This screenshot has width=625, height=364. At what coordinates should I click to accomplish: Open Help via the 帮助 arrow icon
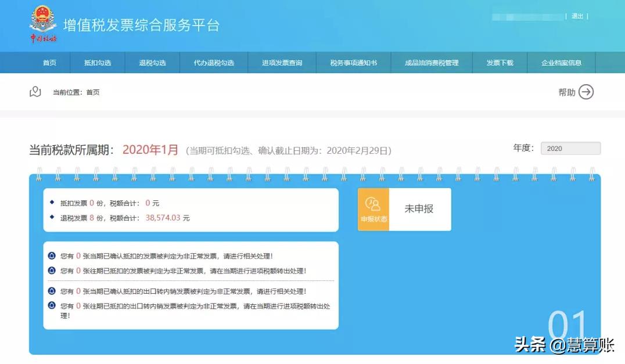(x=586, y=92)
